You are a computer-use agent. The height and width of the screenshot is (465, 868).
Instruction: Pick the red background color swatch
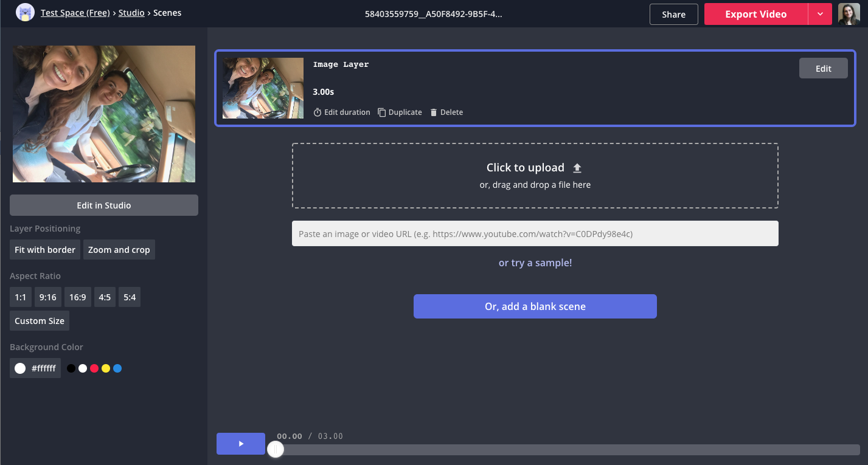point(94,368)
